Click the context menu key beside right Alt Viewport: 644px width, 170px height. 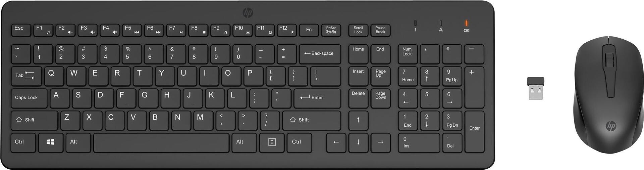[272, 143]
